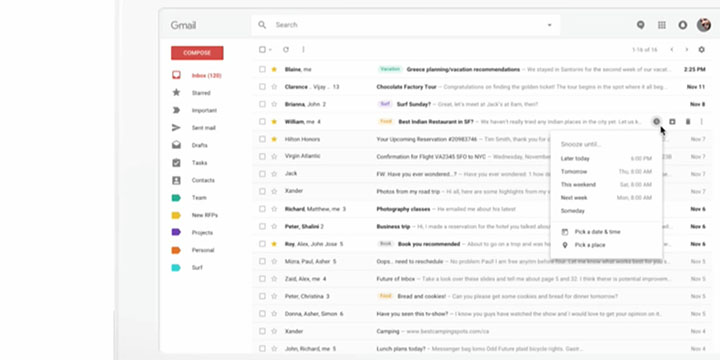Snooze until Tomorrow

(x=606, y=172)
